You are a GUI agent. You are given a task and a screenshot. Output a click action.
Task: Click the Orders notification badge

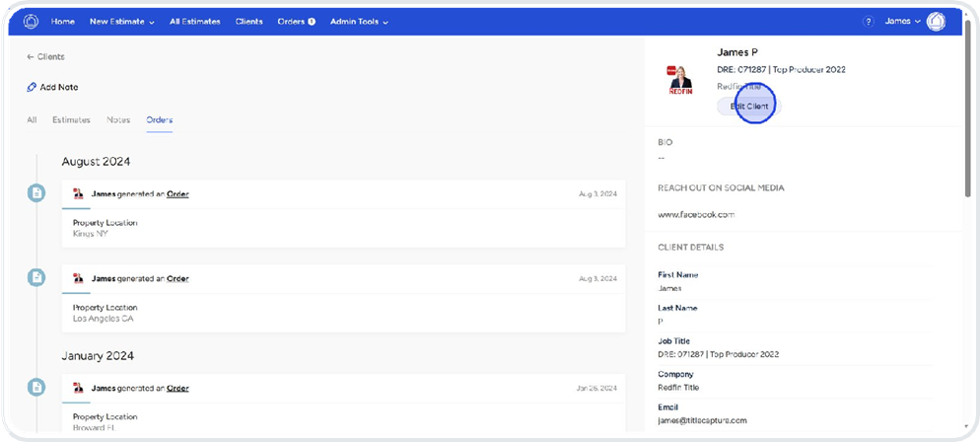click(312, 22)
